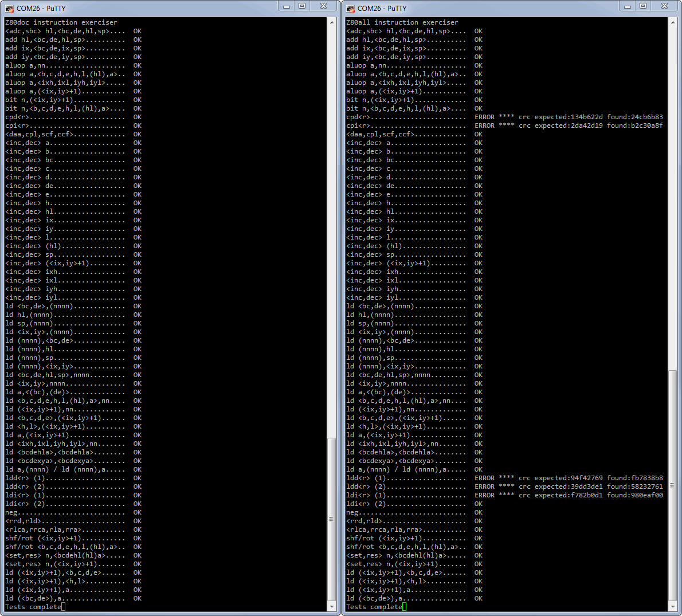Open the left PuTTY window system menu icon
Screen dimensions: 682x616
(x=9, y=9)
